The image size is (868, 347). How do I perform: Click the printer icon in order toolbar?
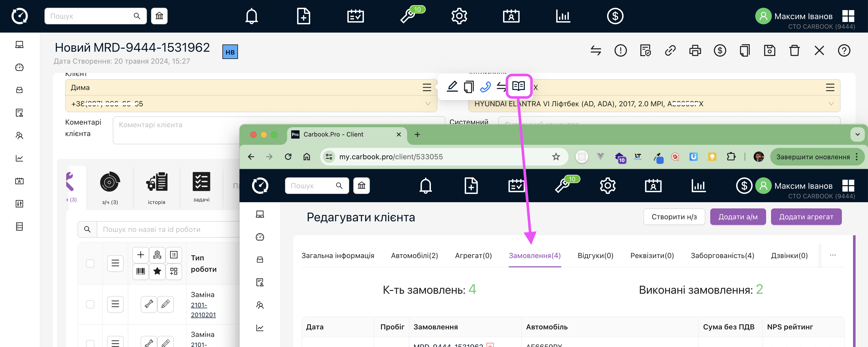[695, 51]
